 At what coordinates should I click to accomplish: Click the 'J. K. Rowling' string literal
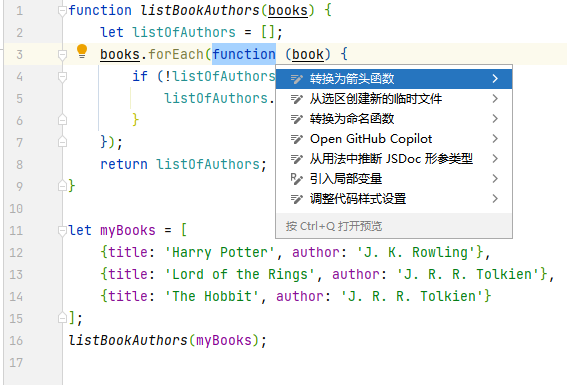416,252
